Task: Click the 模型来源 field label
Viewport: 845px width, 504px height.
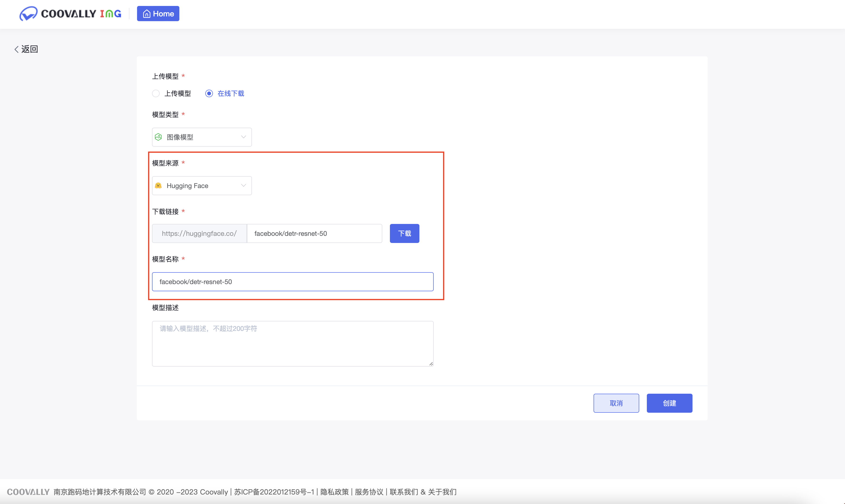Action: pyautogui.click(x=165, y=163)
